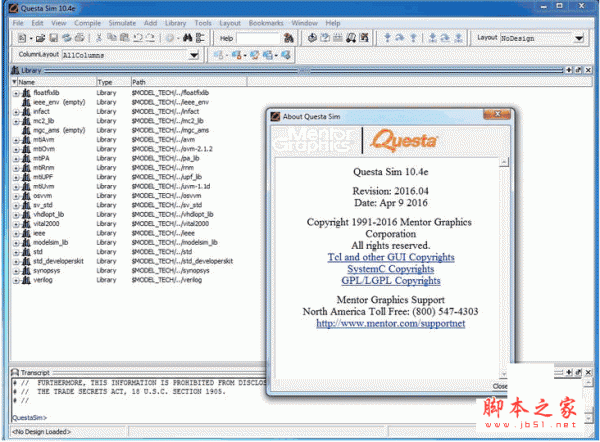This screenshot has width=600, height=442.
Task: Open the Simulate menu
Action: (122, 23)
